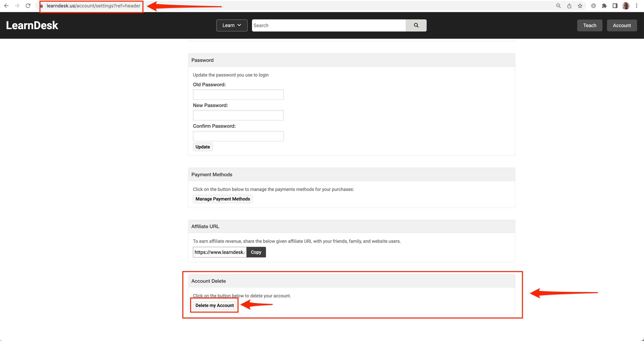
Task: Click the LearnDesk logo
Action: [x=32, y=25]
